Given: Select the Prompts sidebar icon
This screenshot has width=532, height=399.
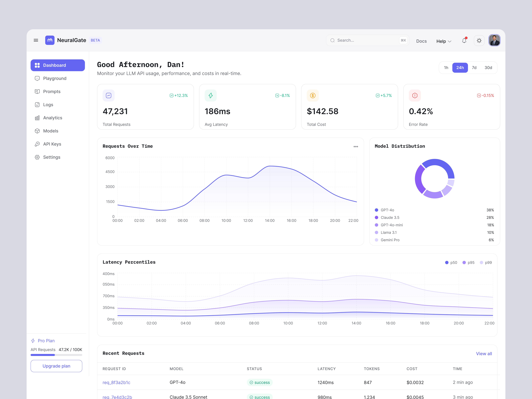Looking at the screenshot, I should 37,91.
